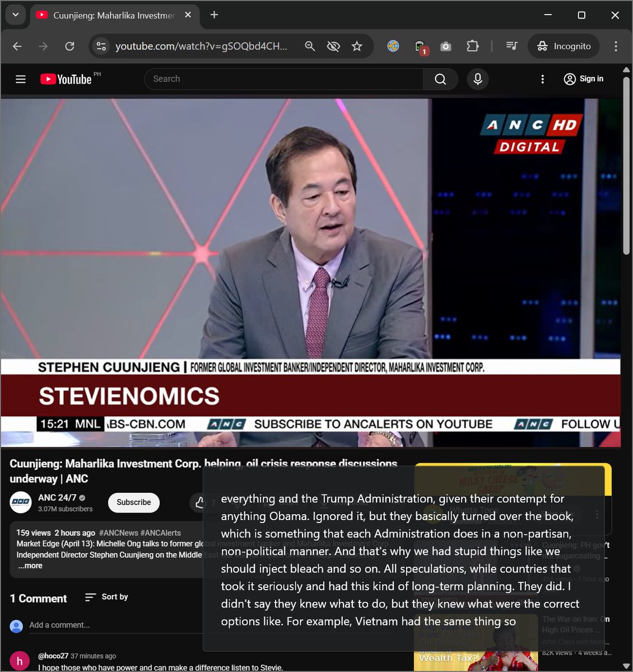Open extension with red badge 1
Viewport: 633px width, 672px height.
click(x=420, y=48)
